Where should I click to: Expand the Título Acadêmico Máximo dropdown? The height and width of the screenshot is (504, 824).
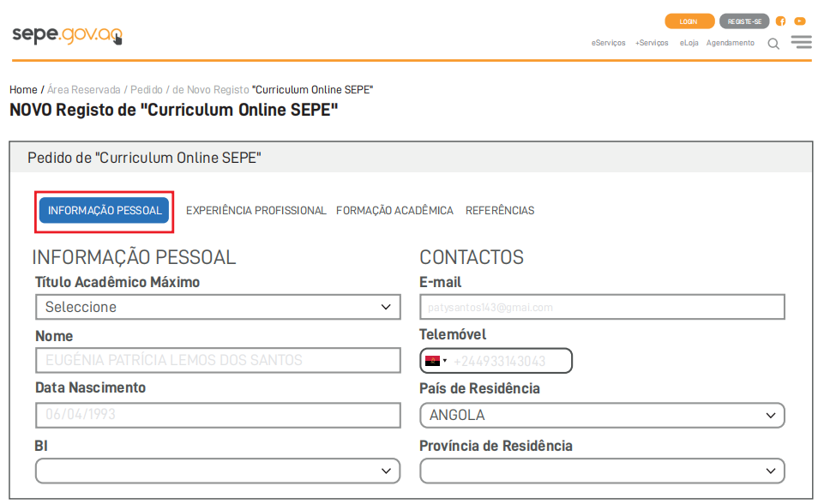coord(218,307)
